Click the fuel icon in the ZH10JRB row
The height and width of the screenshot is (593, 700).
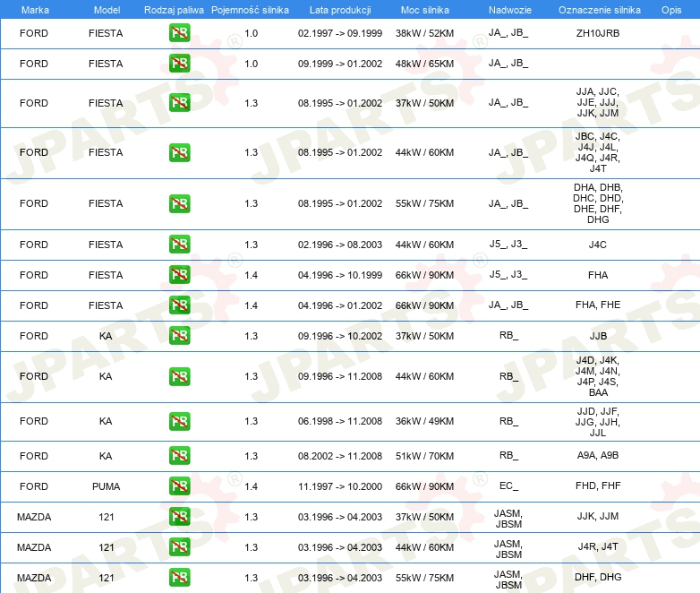click(x=179, y=33)
